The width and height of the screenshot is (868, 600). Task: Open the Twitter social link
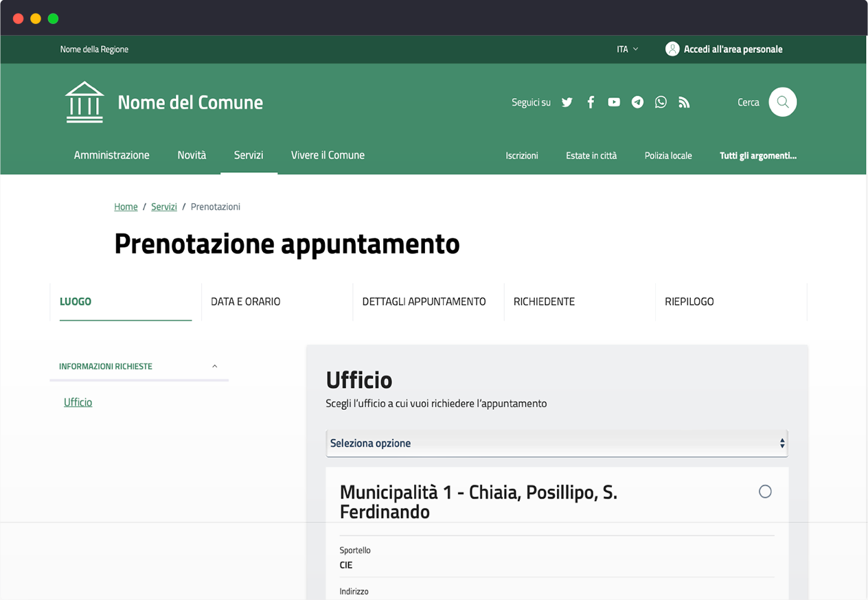click(567, 102)
